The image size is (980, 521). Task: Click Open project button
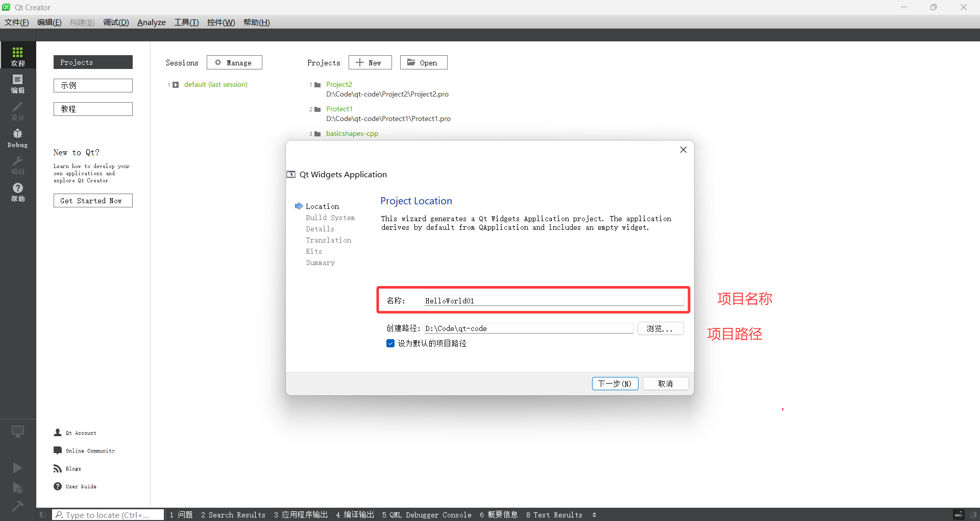(424, 62)
